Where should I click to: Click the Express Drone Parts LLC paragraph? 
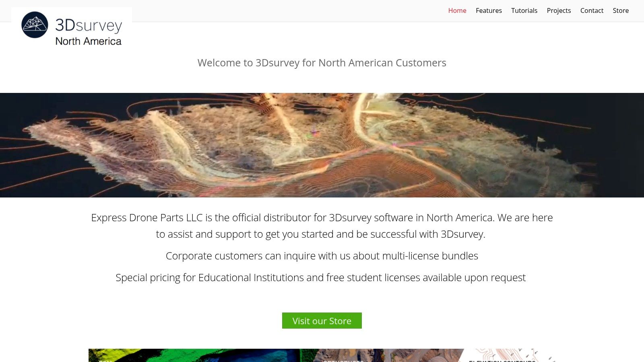(322, 226)
